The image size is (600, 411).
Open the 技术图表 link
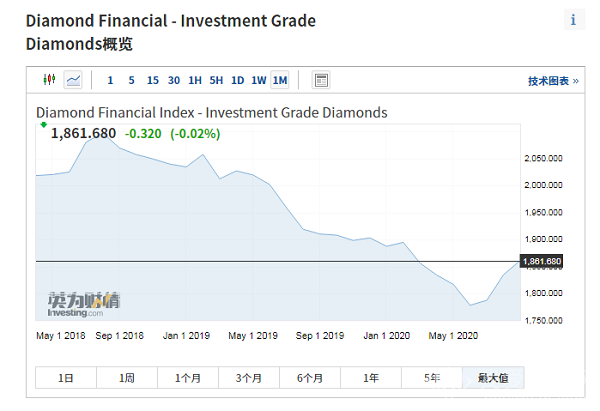pyautogui.click(x=553, y=80)
